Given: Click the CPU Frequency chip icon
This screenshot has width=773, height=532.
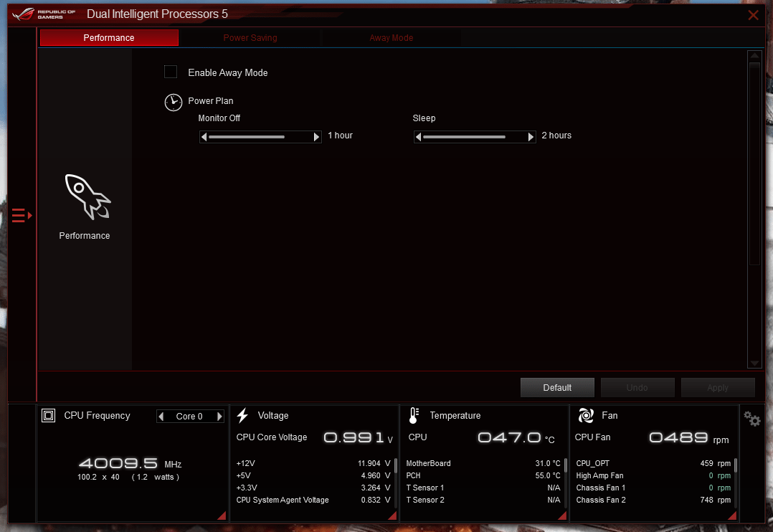Looking at the screenshot, I should pyautogui.click(x=48, y=416).
